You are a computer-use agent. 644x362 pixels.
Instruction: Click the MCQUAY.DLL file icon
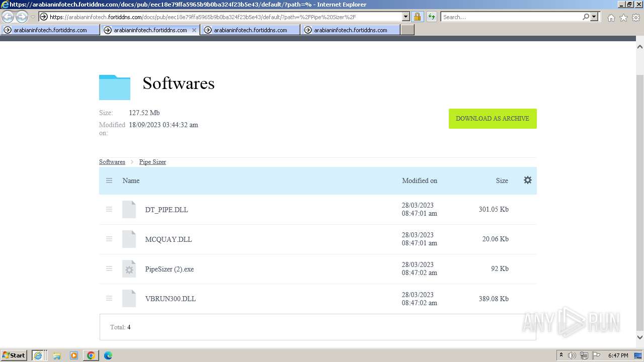point(129,239)
